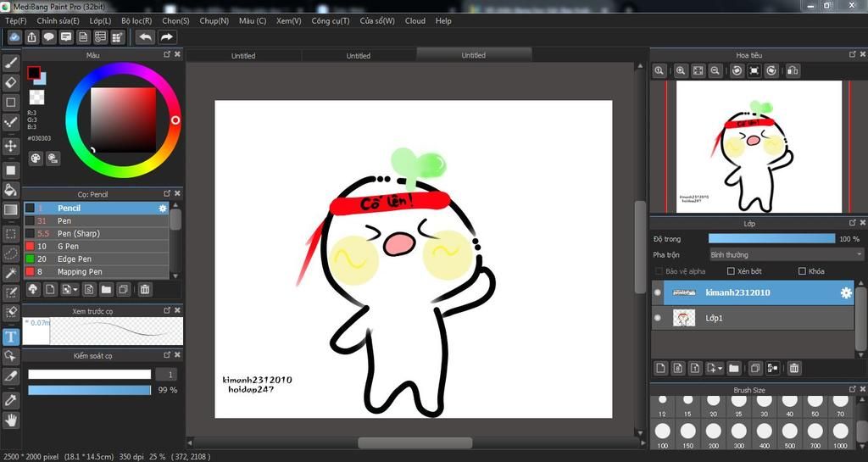Zoom out on the navigator preview
This screenshot has width=868, height=462.
point(715,71)
